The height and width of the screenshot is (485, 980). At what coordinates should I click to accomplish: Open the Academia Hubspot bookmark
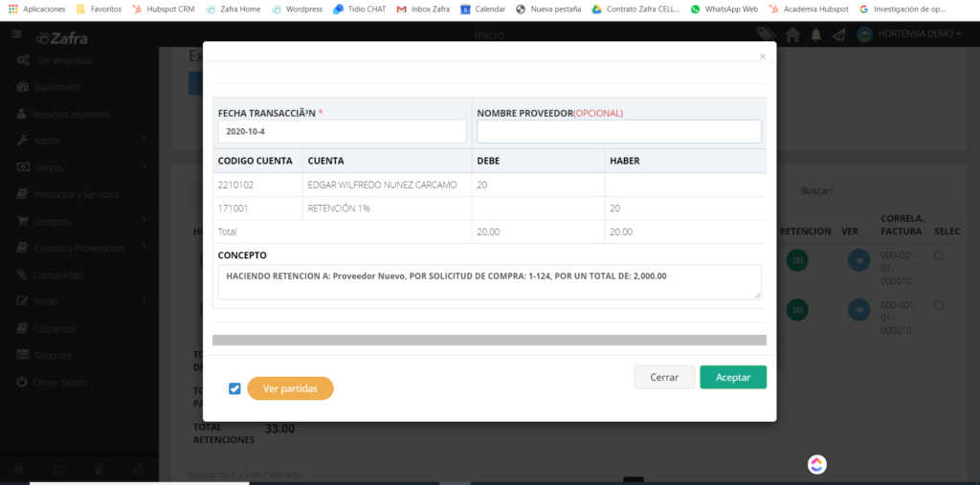810,10
